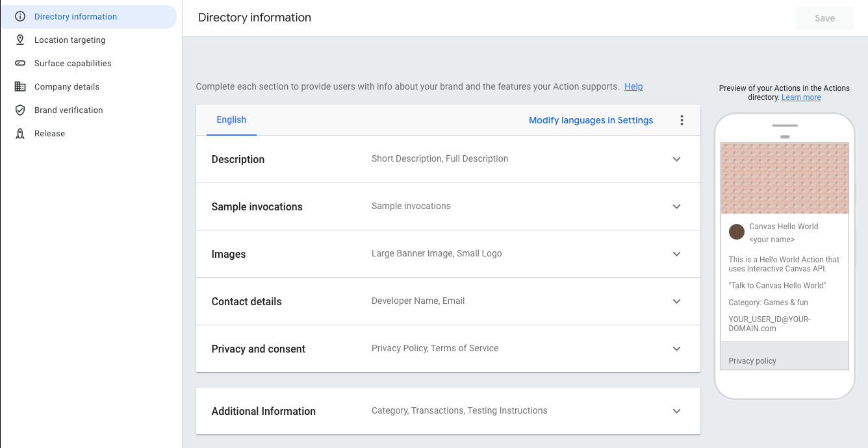Image resolution: width=868 pixels, height=448 pixels.
Task: Click the Release rocket icon
Action: click(20, 134)
